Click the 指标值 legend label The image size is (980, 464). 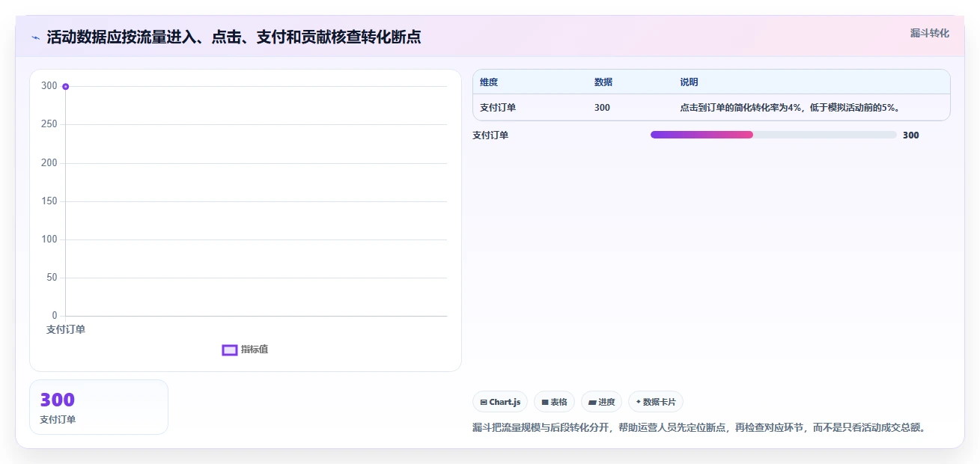pos(255,349)
